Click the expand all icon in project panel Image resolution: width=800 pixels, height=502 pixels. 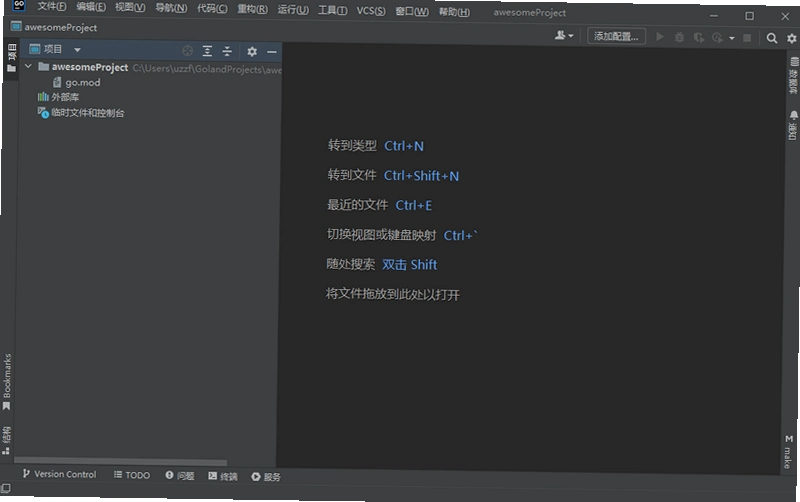[x=207, y=51]
